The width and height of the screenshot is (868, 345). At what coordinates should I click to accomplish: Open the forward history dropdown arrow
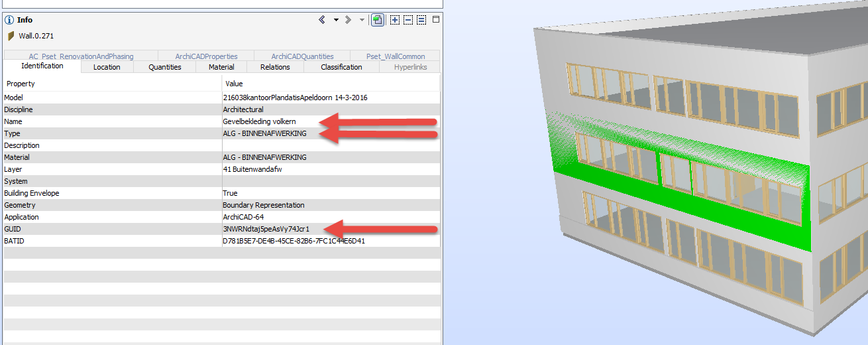(x=362, y=20)
